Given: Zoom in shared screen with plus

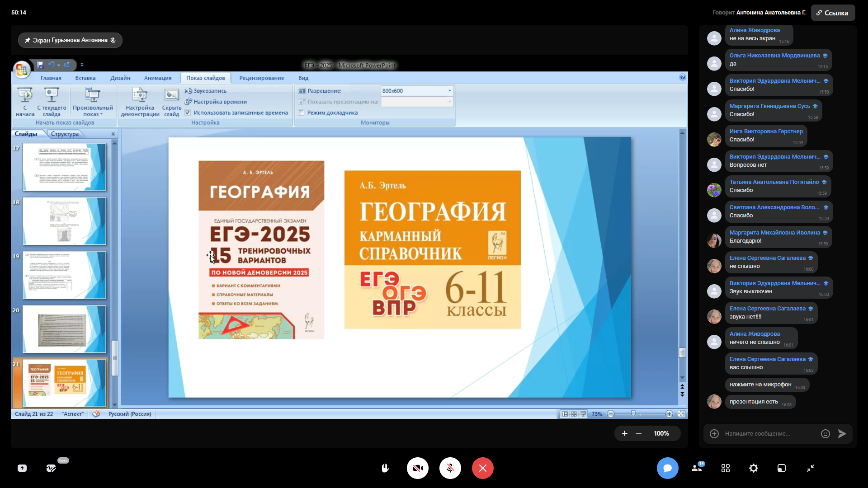Looking at the screenshot, I should [x=625, y=433].
